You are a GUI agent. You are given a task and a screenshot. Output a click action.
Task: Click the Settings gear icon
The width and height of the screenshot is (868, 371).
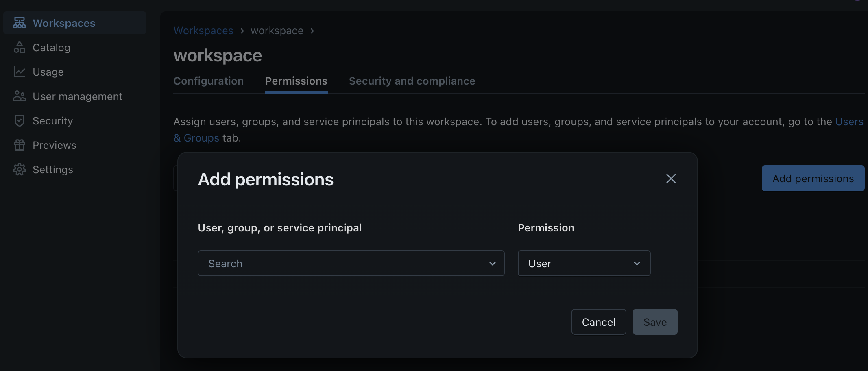point(19,170)
